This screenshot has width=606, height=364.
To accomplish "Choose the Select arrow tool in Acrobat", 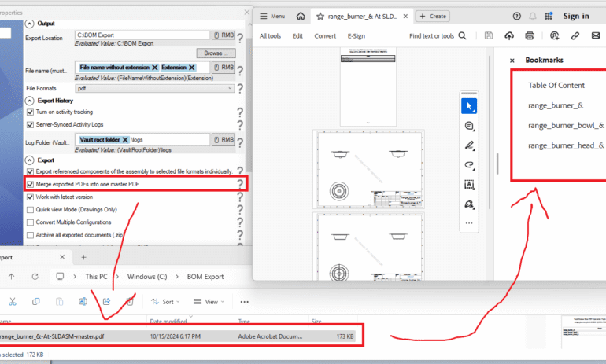I will 469,106.
